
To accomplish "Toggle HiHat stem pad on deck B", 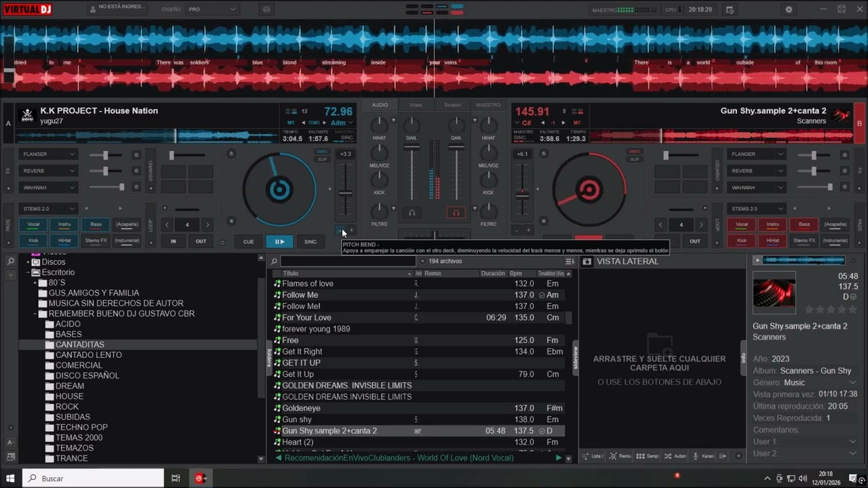I will (x=773, y=241).
